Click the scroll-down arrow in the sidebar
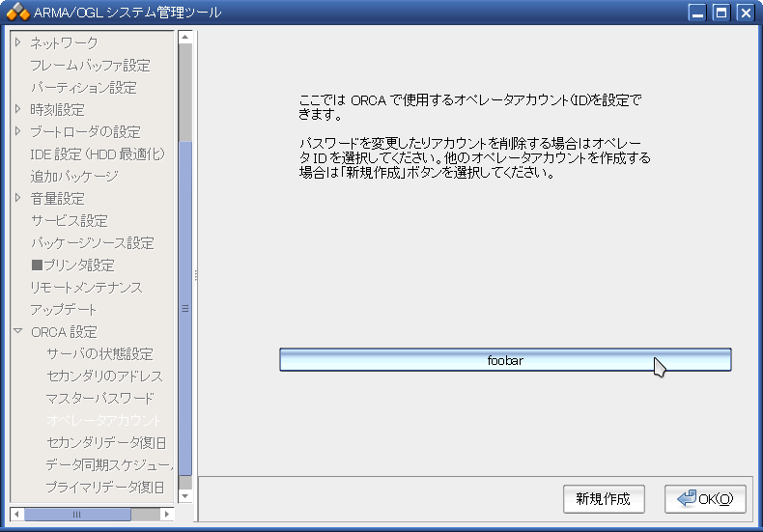Viewport: 763px width, 532px height. coord(185,495)
